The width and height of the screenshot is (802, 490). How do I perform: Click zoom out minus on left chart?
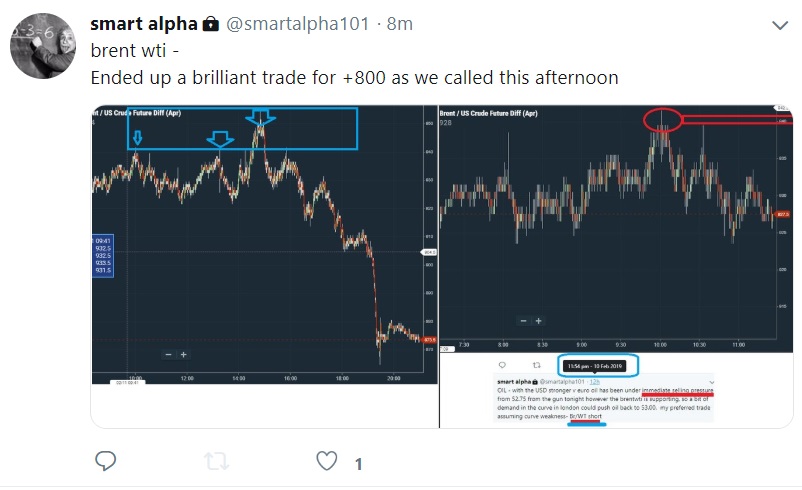(168, 354)
